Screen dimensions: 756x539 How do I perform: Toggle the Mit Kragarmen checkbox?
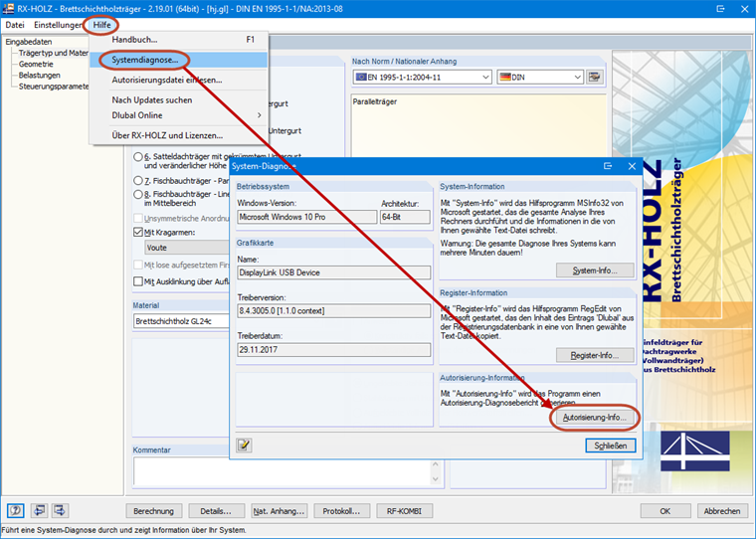pos(138,233)
